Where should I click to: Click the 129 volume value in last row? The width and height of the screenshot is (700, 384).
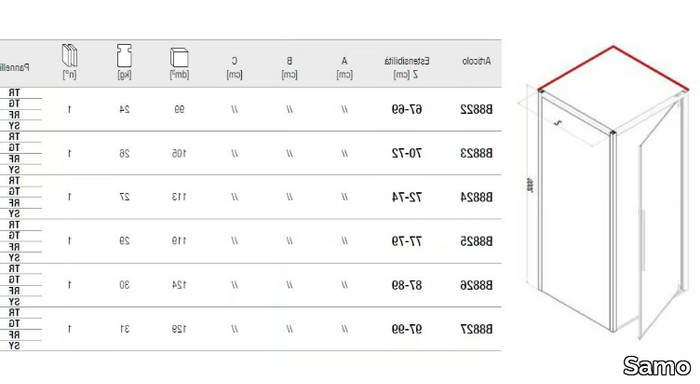tap(179, 329)
